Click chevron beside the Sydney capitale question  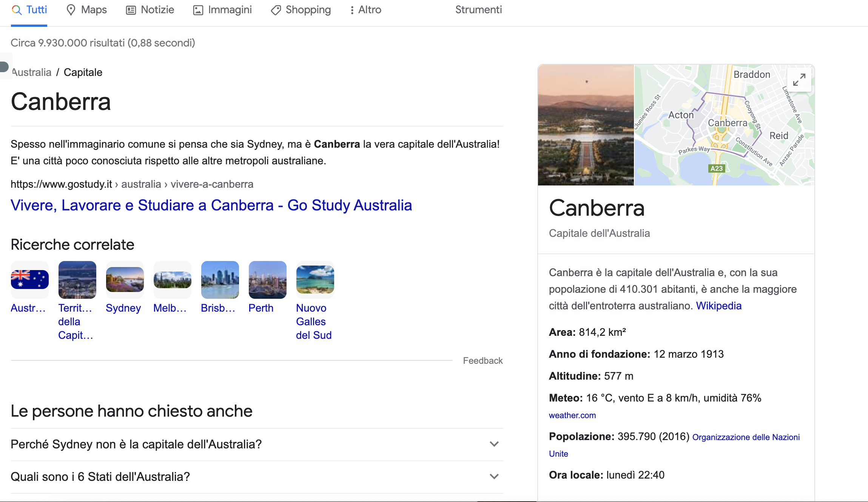point(494,444)
